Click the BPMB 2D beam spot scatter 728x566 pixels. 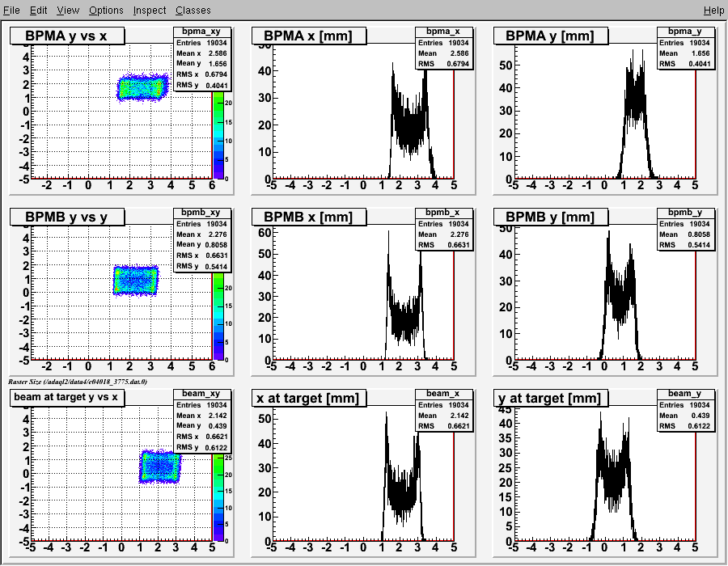point(136,280)
